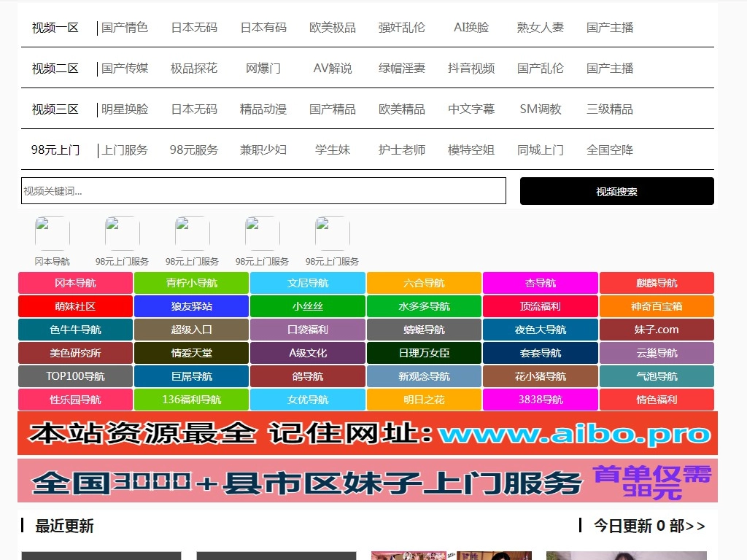Screen dimensions: 747x560
Task: Open the orange 六合导航 tile
Action: 424,283
